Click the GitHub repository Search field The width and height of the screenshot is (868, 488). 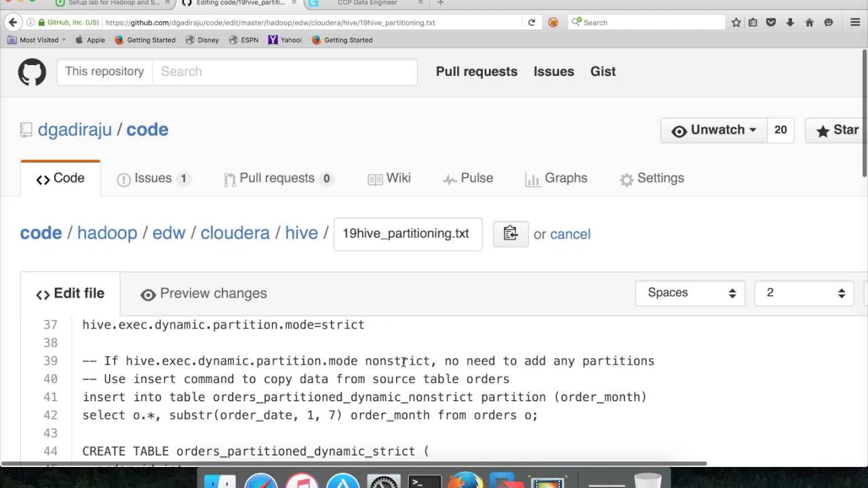click(x=285, y=72)
